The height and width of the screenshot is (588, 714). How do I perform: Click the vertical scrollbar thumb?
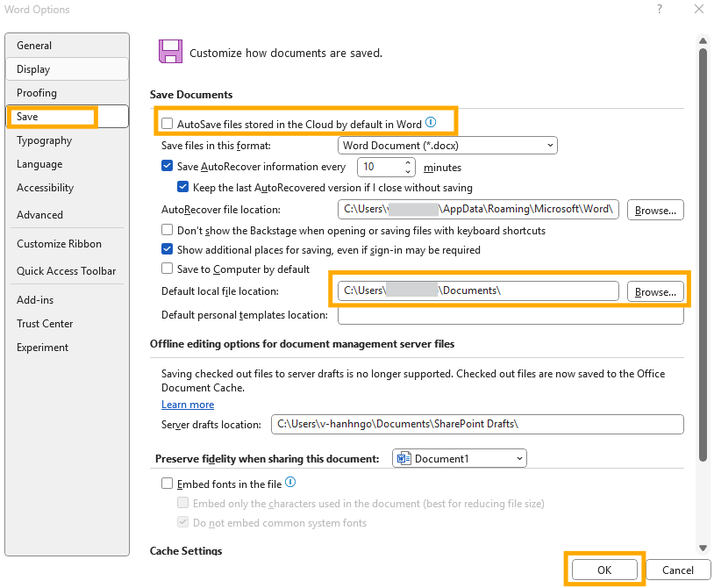[703, 255]
